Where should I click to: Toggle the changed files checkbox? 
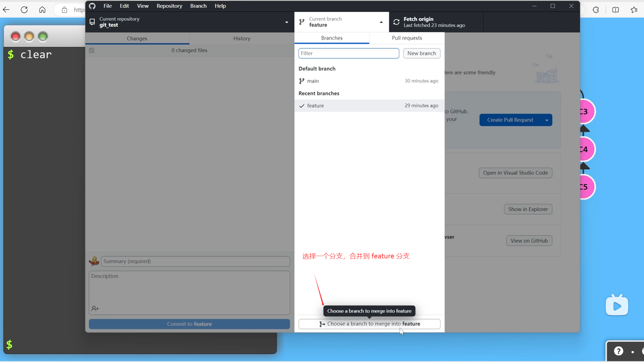(x=92, y=50)
